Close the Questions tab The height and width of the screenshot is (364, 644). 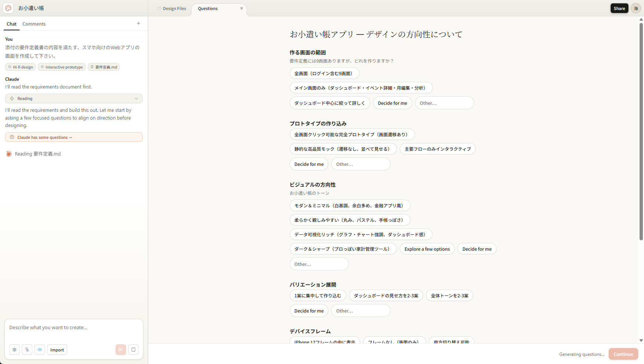[x=242, y=8]
